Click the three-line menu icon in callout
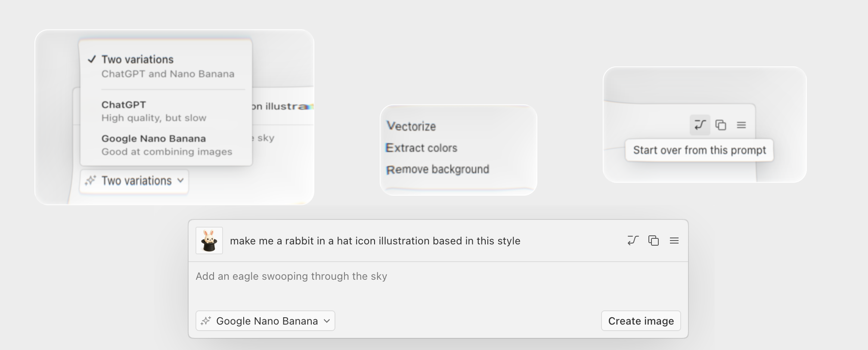The height and width of the screenshot is (350, 868). point(741,125)
